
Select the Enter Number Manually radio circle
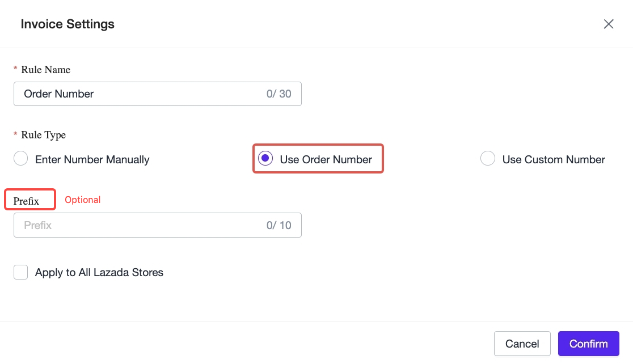[x=21, y=159]
